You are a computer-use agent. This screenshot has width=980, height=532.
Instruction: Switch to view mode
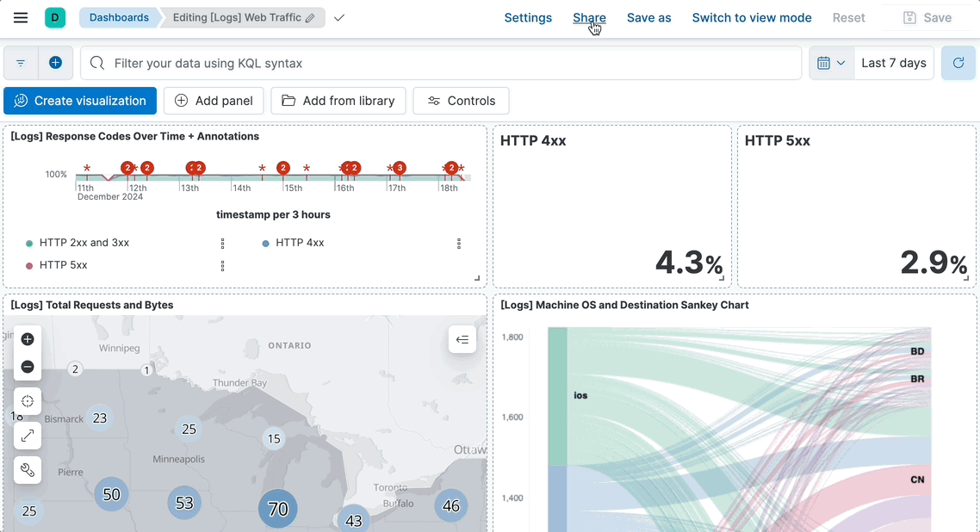pos(752,18)
